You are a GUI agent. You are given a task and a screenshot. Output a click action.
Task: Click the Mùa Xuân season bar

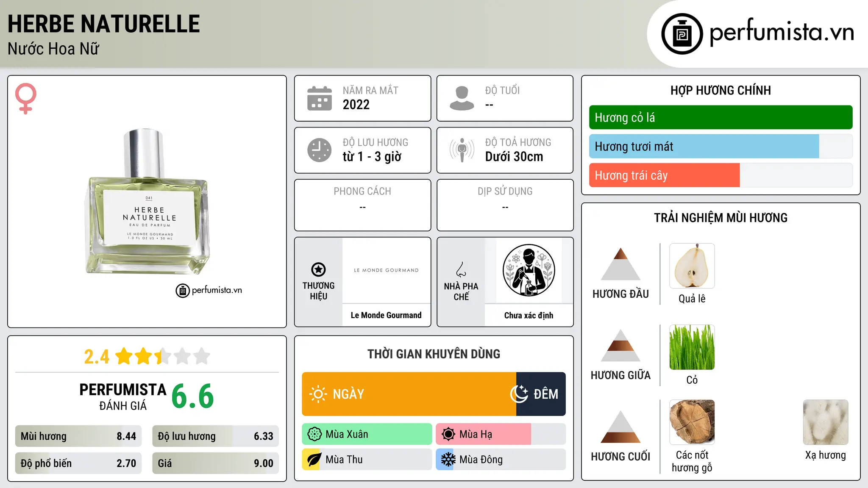(x=367, y=434)
